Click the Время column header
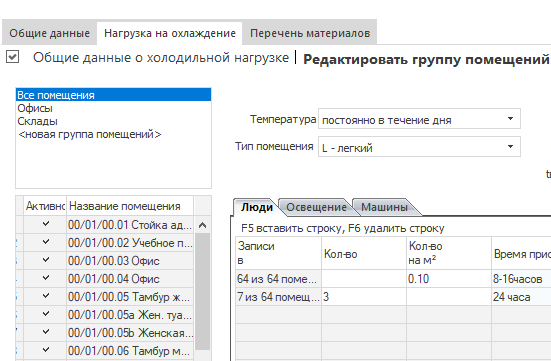The height and width of the screenshot is (361, 551). click(x=521, y=253)
